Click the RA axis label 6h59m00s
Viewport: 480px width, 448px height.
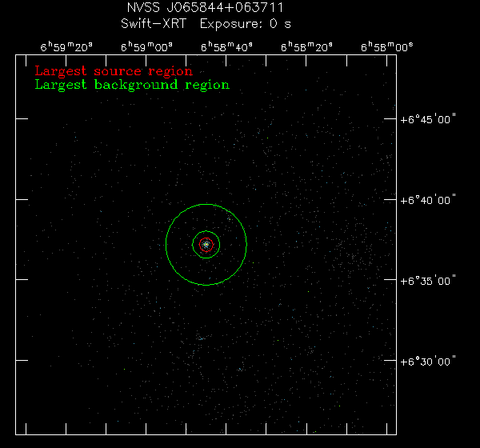146,47
